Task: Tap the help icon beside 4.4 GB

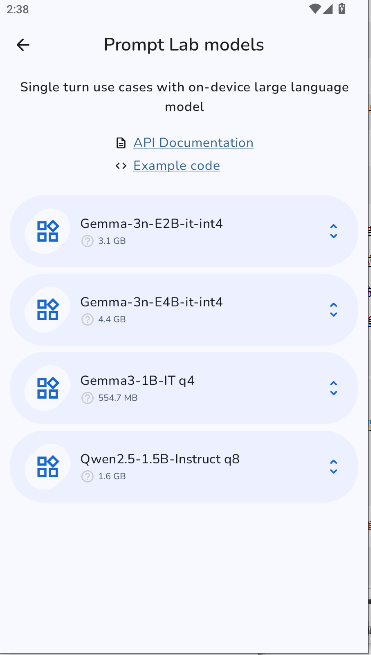Action: 87,320
